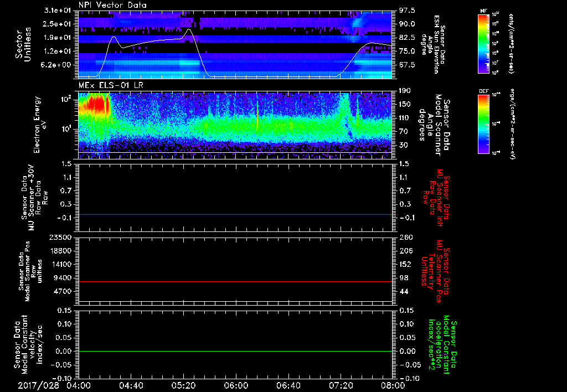Click the "23500" scanner position tick value

[61, 237]
